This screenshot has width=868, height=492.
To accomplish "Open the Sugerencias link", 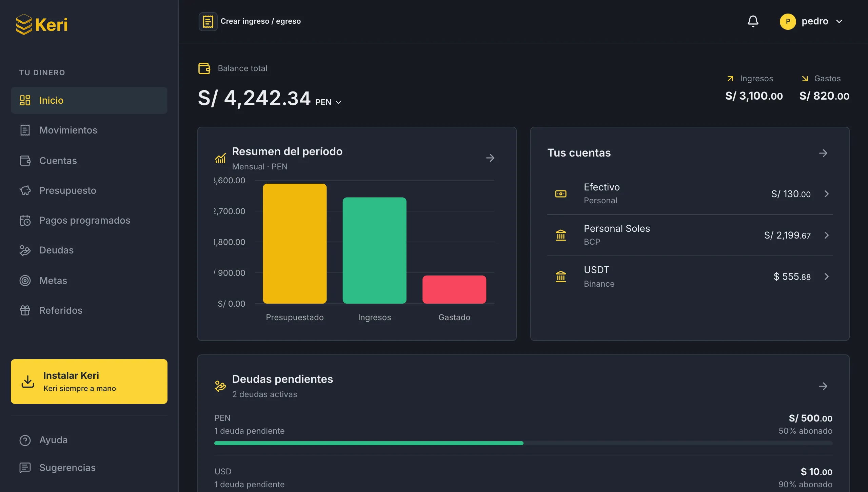I will pyautogui.click(x=89, y=468).
